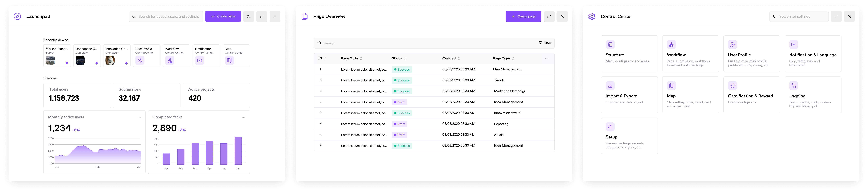Click the Draft status on row 6
The height and width of the screenshot is (192, 868).
tap(399, 124)
